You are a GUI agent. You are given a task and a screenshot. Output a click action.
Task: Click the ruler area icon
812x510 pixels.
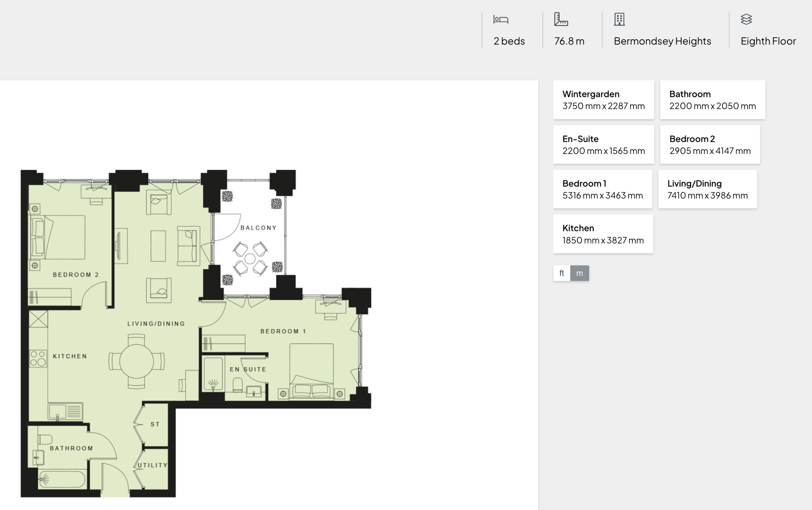click(561, 19)
